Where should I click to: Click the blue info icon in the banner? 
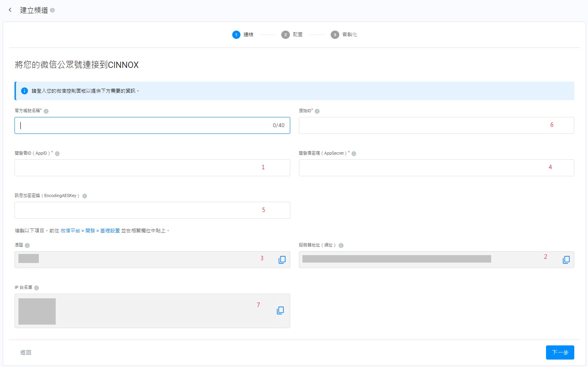(24, 91)
